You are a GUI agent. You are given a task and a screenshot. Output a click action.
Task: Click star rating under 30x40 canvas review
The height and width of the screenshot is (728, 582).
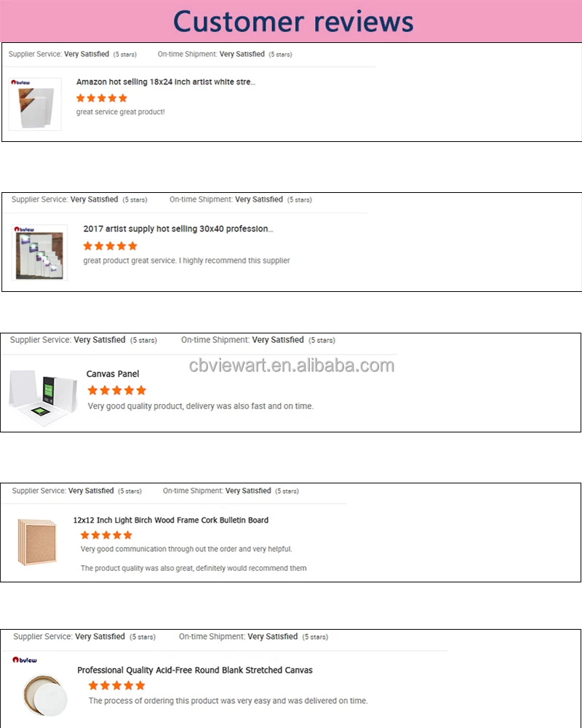pos(110,245)
